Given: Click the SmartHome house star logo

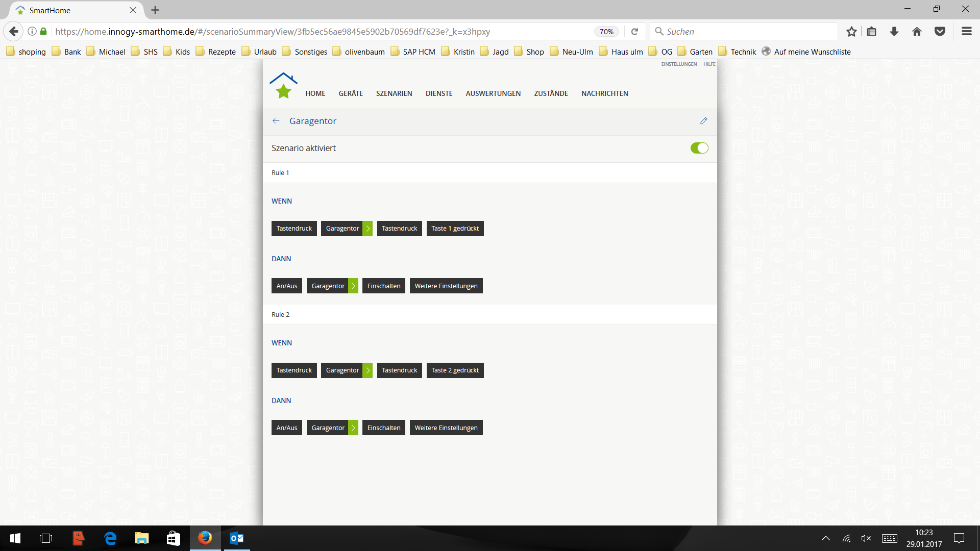Looking at the screenshot, I should 283,86.
